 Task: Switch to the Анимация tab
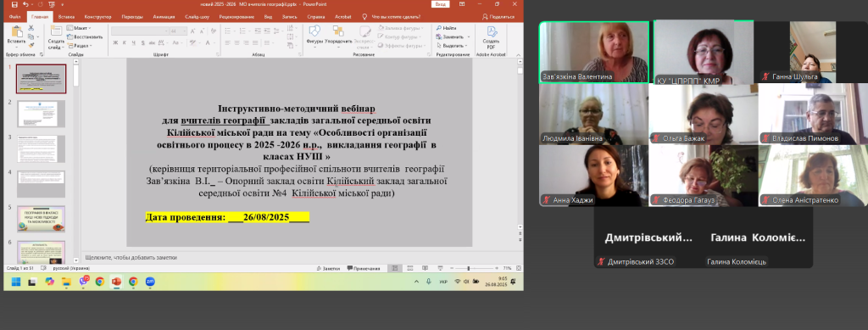164,17
